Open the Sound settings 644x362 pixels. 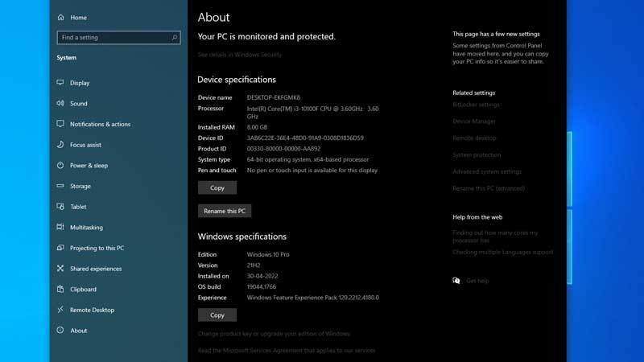[x=78, y=104]
